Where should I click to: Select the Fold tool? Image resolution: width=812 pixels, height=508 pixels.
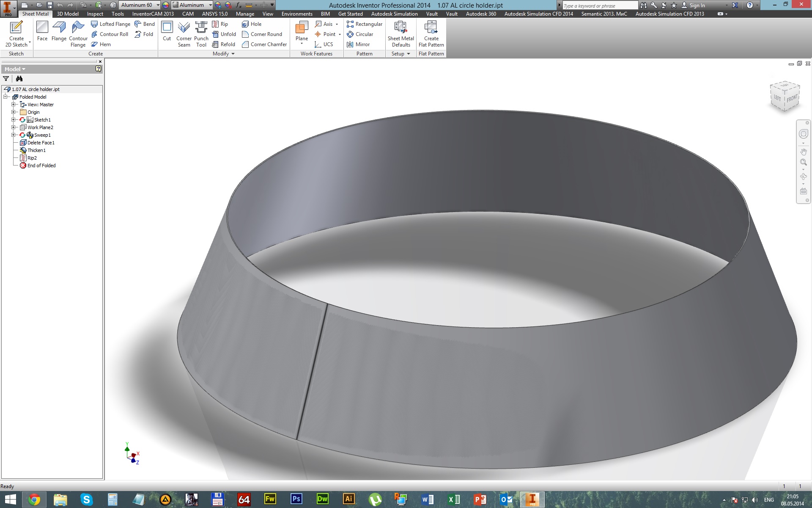[144, 34]
